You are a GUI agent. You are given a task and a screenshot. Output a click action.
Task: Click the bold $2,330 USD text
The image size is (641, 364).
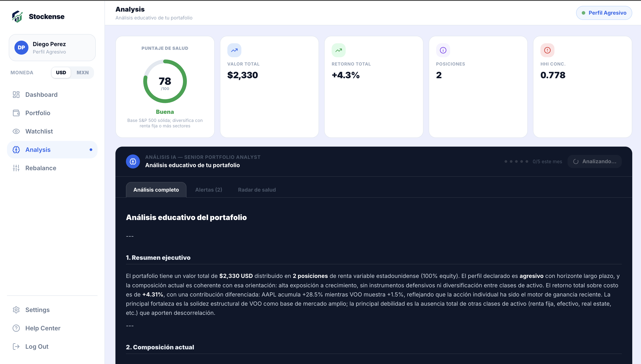click(236, 276)
